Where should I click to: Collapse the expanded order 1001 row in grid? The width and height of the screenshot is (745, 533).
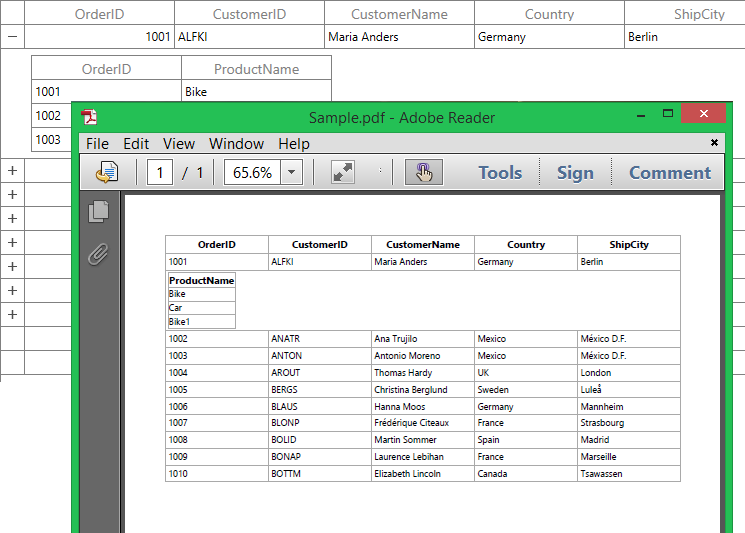12,37
